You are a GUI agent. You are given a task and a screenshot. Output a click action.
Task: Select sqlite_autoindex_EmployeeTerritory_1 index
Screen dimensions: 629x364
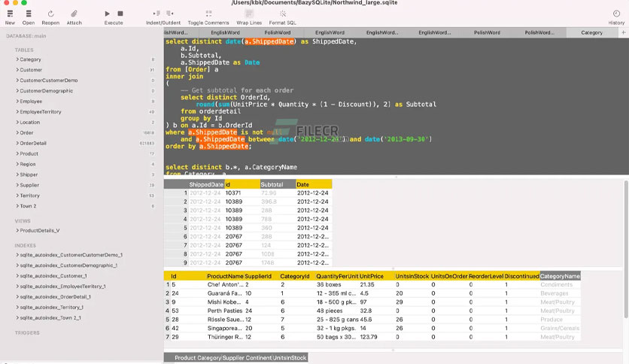[62, 287]
